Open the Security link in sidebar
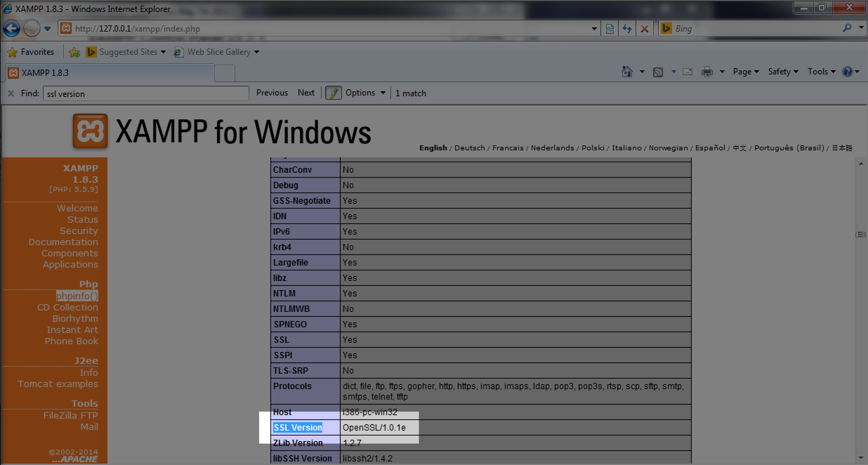Viewport: 868px width, 465px height. tap(79, 231)
